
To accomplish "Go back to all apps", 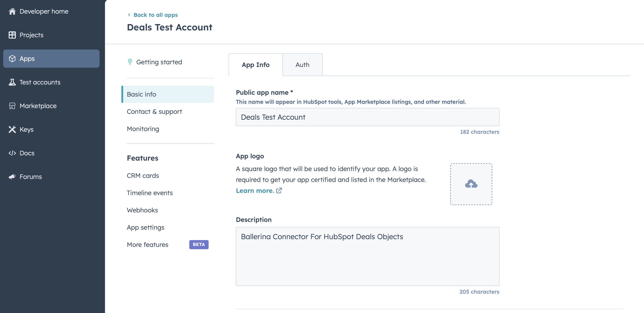I will click(155, 15).
